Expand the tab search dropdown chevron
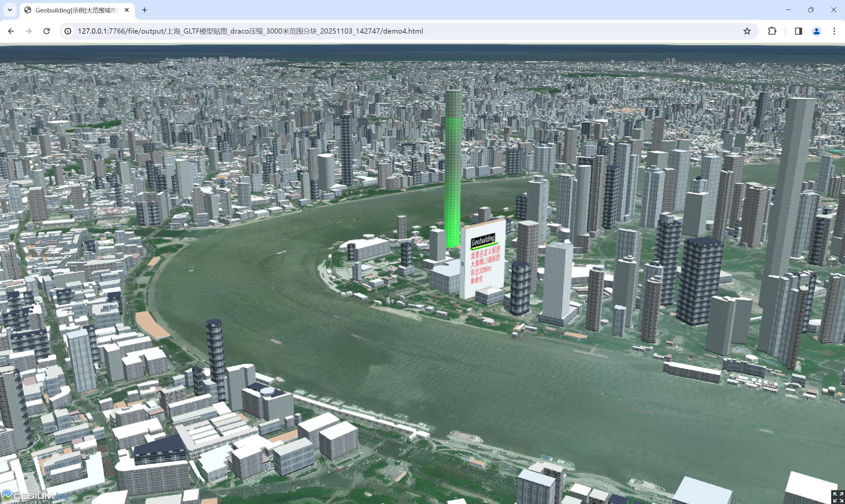845x504 pixels. click(10, 10)
